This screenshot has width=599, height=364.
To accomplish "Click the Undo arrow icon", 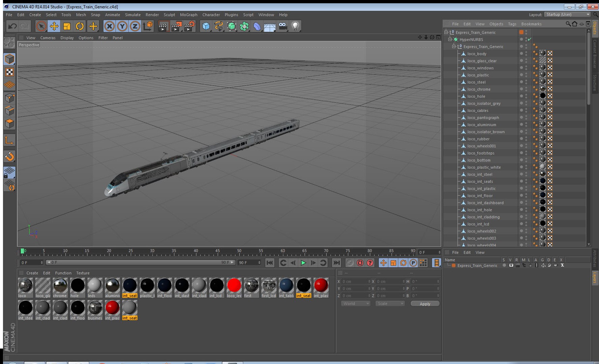I will point(12,26).
